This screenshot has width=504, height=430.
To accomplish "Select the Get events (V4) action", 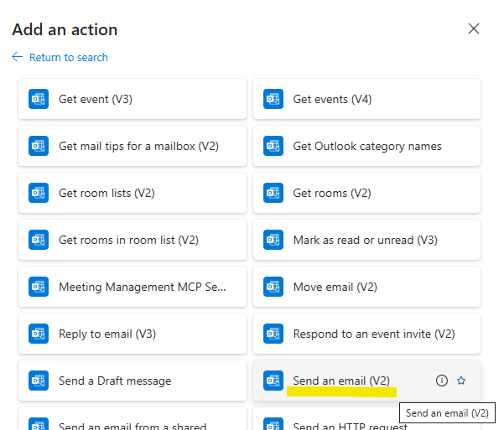I will [x=332, y=99].
